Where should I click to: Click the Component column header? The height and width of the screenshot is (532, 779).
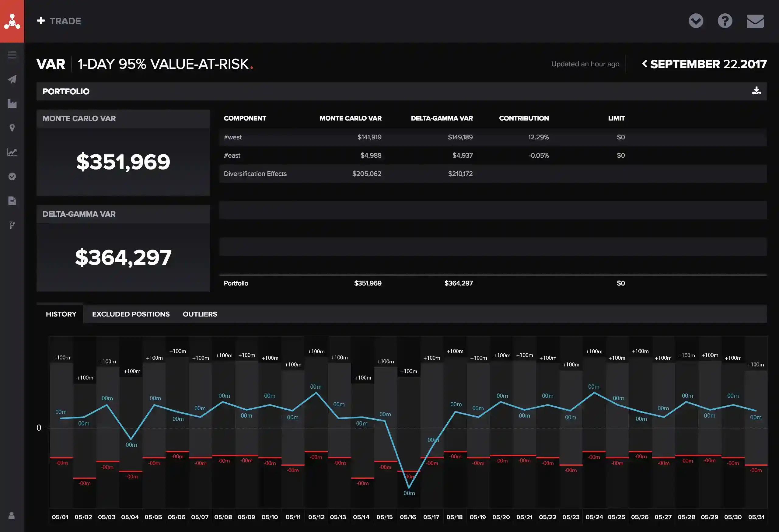click(245, 118)
